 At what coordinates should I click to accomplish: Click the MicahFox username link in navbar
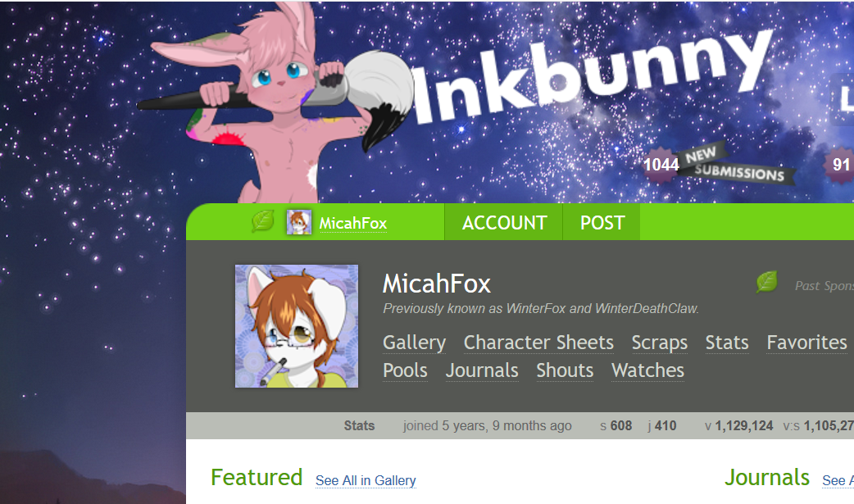(353, 224)
